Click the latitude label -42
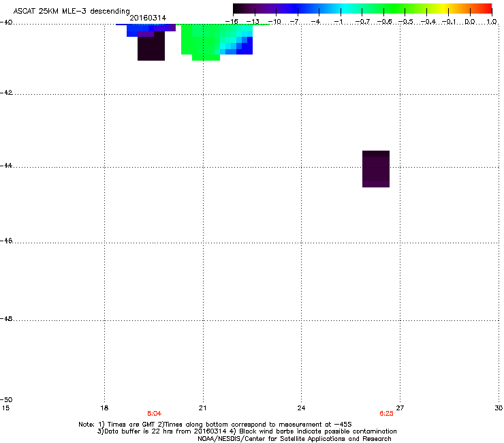 pyautogui.click(x=6, y=93)
